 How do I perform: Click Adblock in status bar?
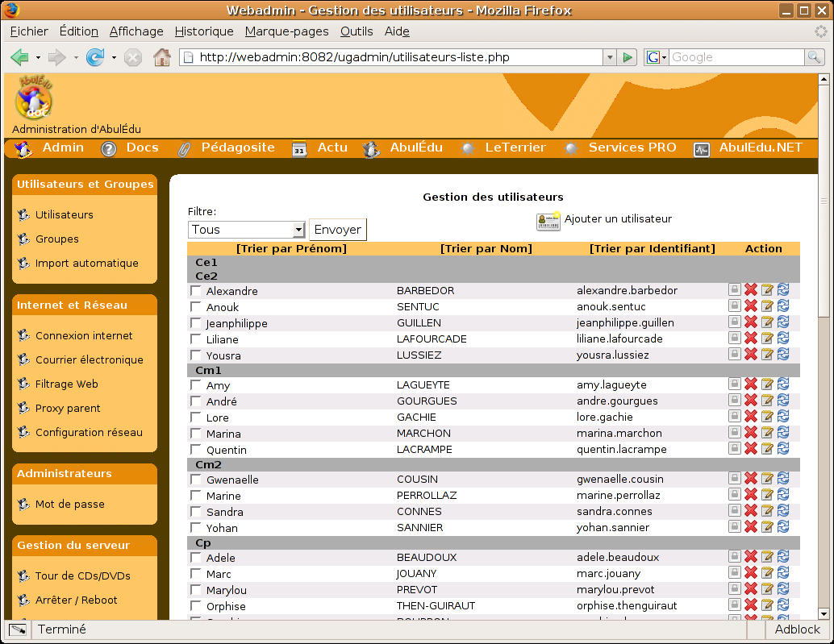797,629
